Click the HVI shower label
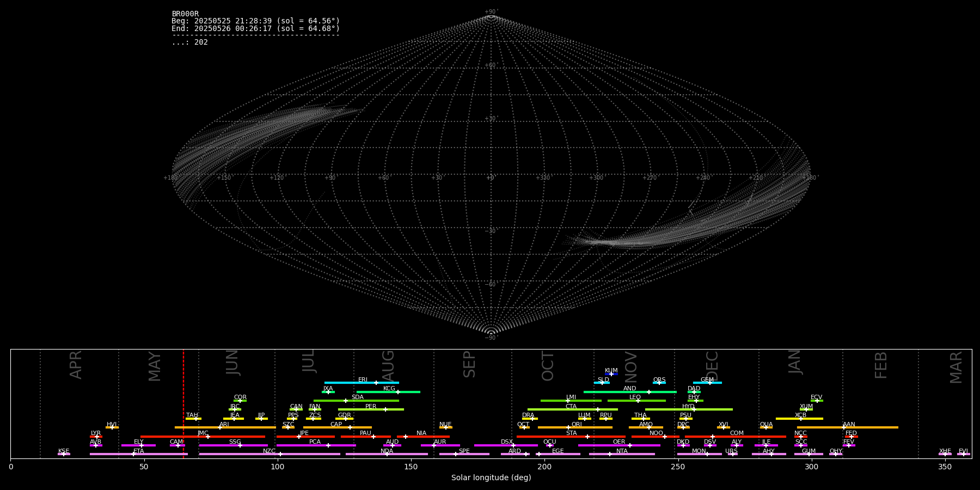The width and height of the screenshot is (980, 490). pyautogui.click(x=112, y=425)
